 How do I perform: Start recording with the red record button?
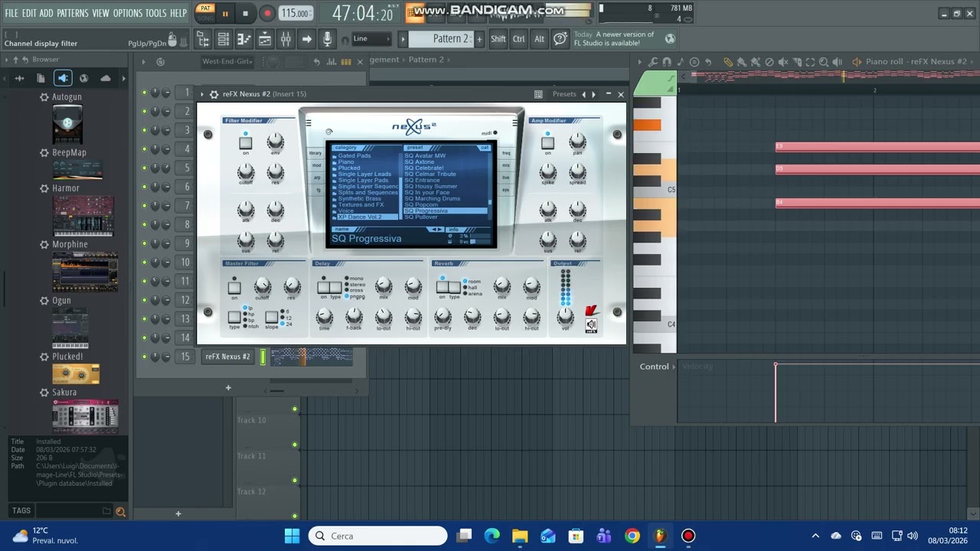(267, 13)
